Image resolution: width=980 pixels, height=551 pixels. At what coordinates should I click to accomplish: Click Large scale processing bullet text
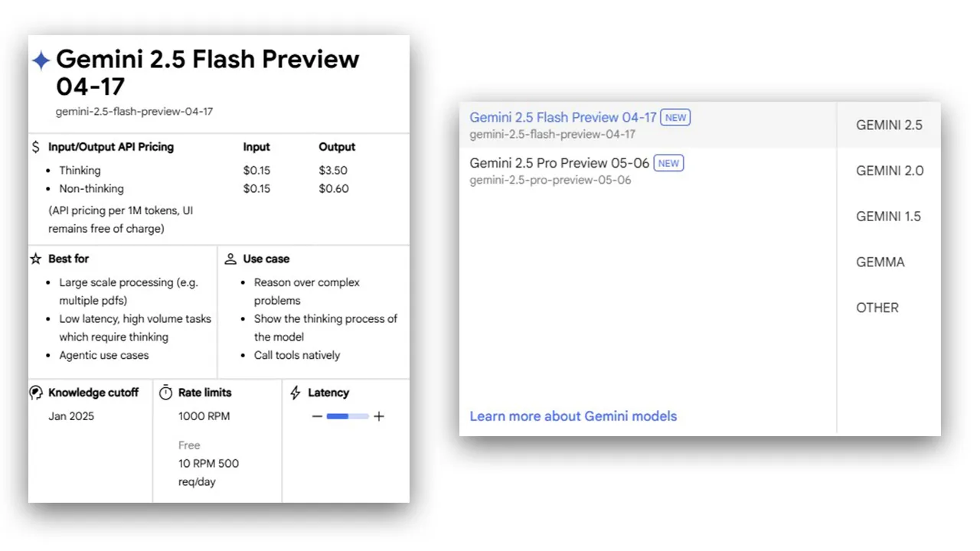[129, 292]
